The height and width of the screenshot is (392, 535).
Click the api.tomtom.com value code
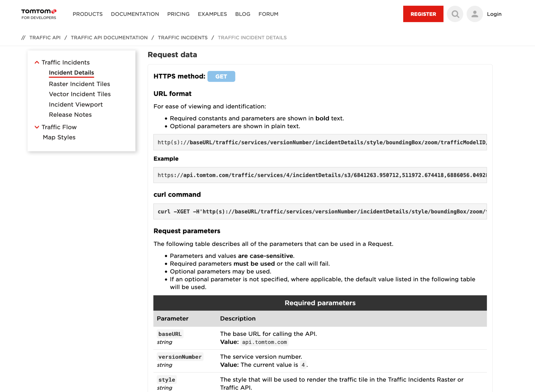coord(265,342)
